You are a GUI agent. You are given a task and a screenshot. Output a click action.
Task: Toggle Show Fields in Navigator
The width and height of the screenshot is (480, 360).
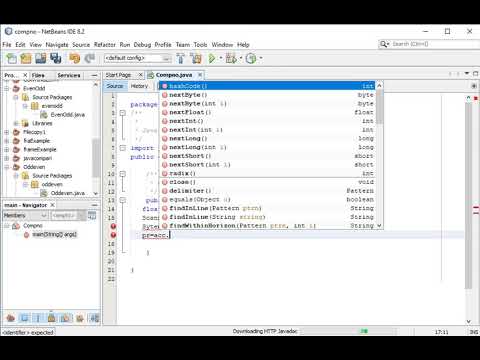[x=24, y=318]
